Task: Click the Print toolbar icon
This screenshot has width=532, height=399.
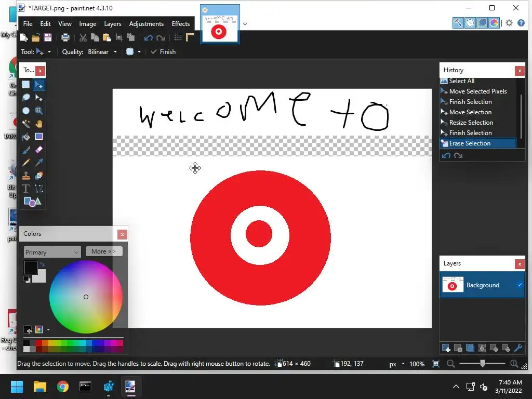Action: (x=65, y=37)
